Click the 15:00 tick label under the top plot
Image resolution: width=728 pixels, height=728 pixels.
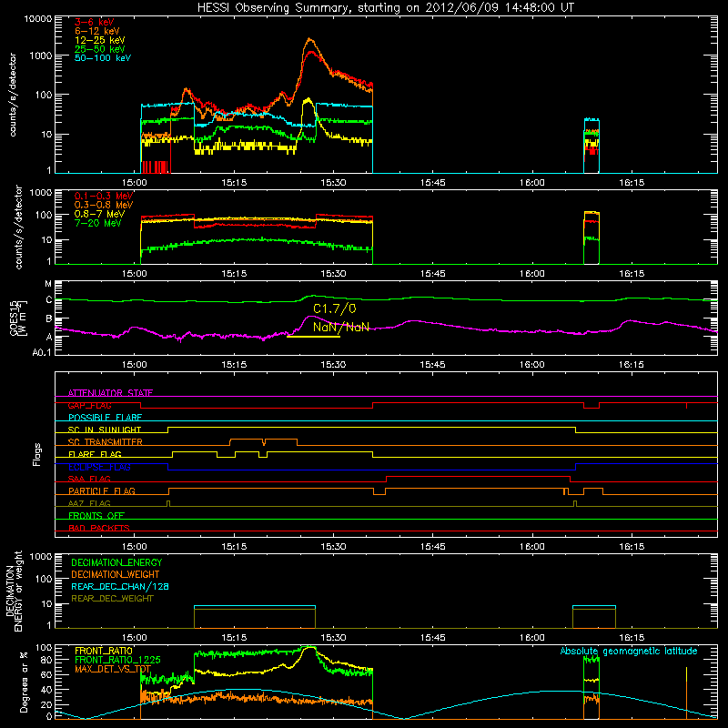135,183
